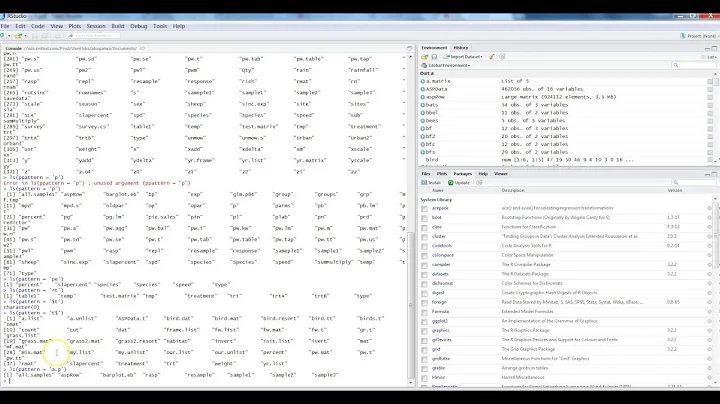Switch to the Help tab

click(483, 174)
